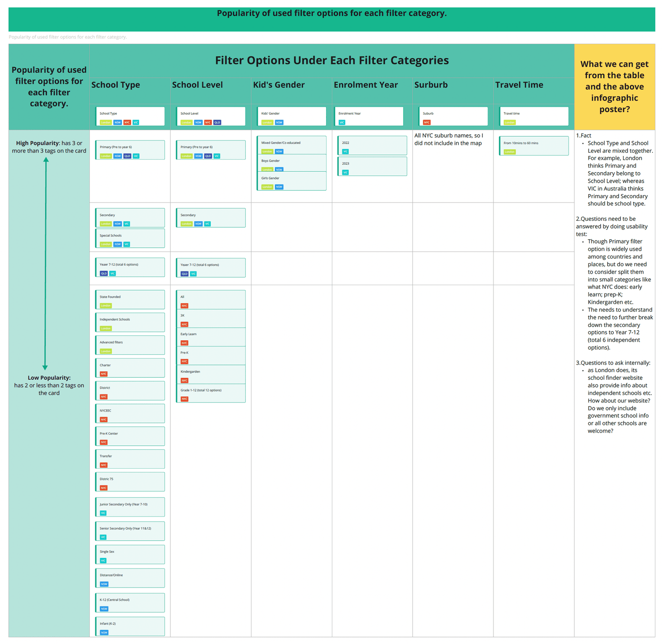The width and height of the screenshot is (662, 644).
Task: Select the Pre-K Center card
Action: (130, 437)
